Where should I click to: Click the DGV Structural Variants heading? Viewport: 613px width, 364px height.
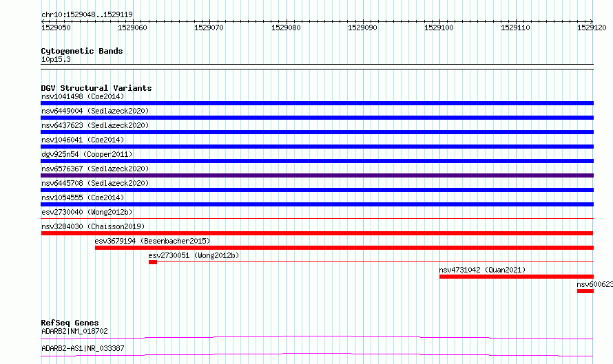[x=96, y=88]
